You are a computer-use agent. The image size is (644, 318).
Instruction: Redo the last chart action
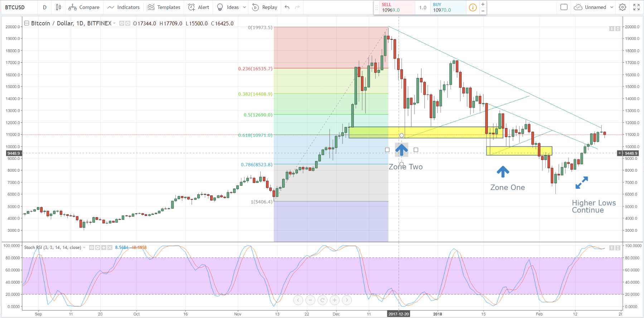[297, 7]
